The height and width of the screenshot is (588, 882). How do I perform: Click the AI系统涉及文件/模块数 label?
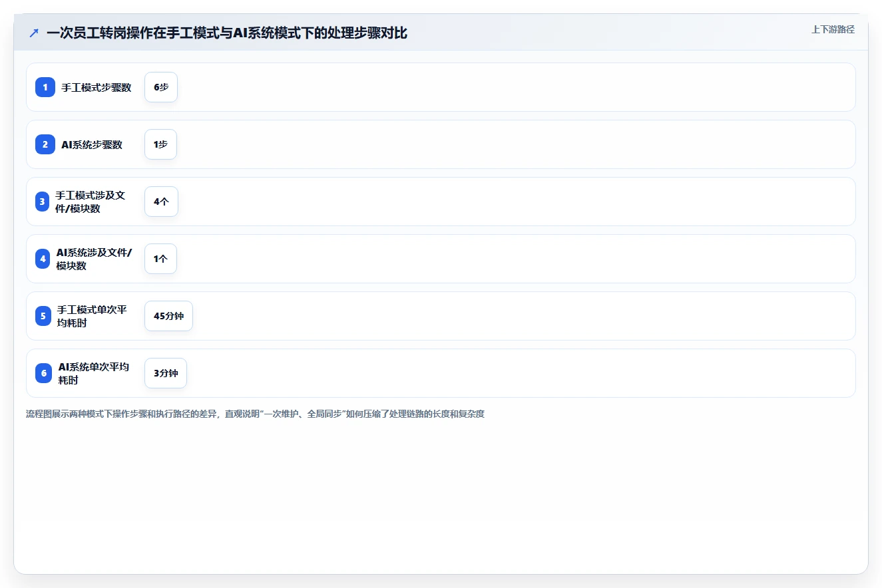tap(94, 259)
